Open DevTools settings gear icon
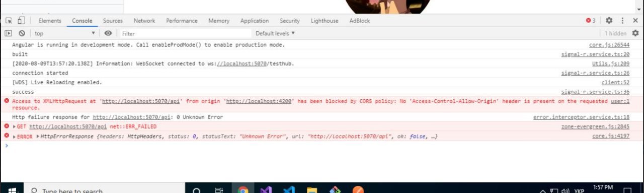This screenshot has height=193, width=644. 609,21
